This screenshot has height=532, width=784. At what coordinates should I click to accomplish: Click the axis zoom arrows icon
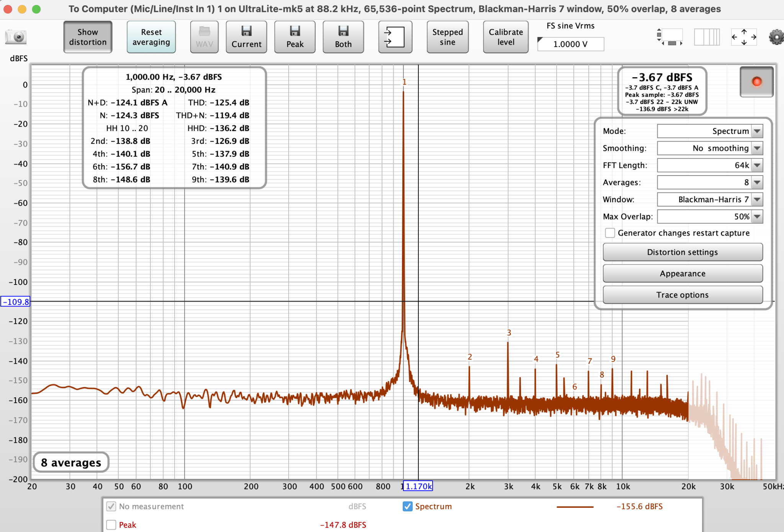pos(744,37)
